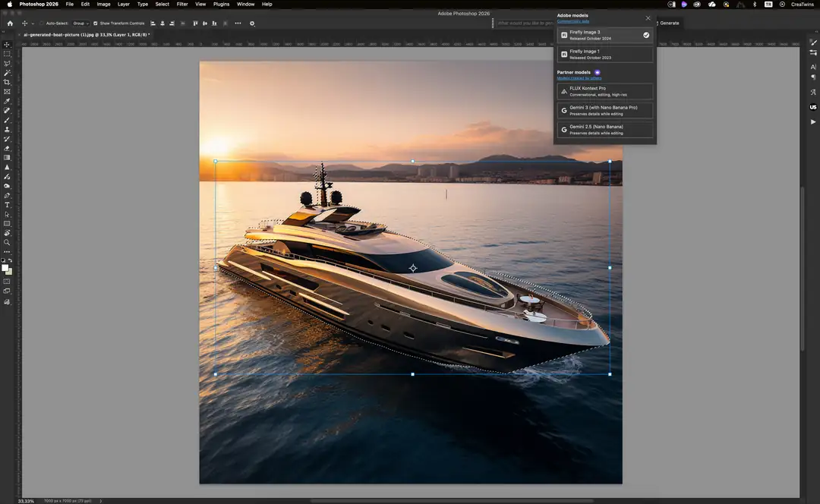Open the Auto-Select Group dropdown
This screenshot has height=504, width=820.
point(80,24)
